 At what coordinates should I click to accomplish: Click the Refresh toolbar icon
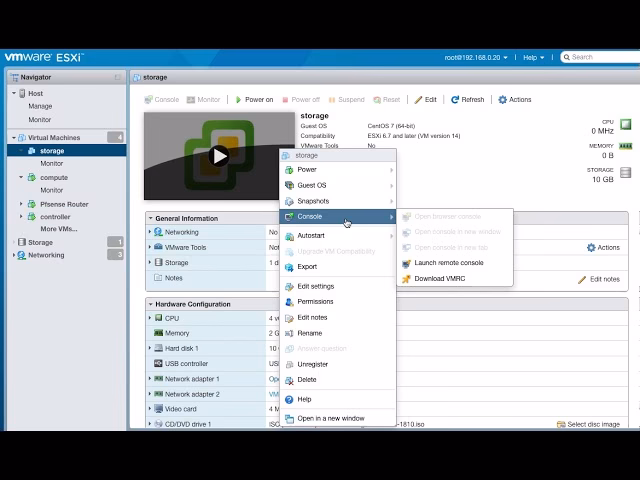coord(467,100)
